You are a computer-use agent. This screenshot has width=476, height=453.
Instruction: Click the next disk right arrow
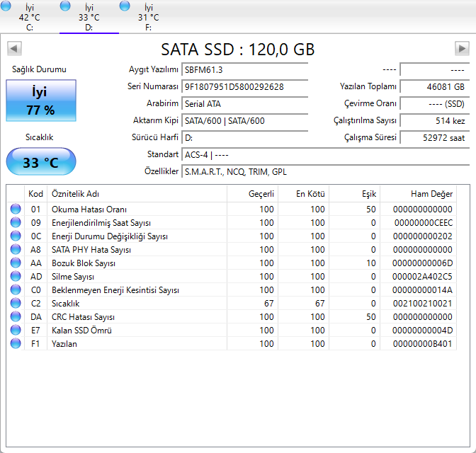[x=462, y=49]
